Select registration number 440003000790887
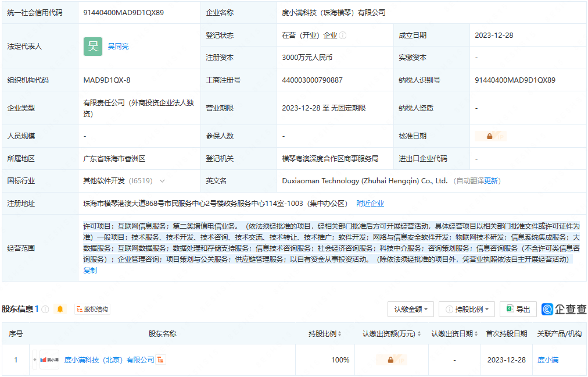This screenshot has width=588, height=377. coord(312,80)
